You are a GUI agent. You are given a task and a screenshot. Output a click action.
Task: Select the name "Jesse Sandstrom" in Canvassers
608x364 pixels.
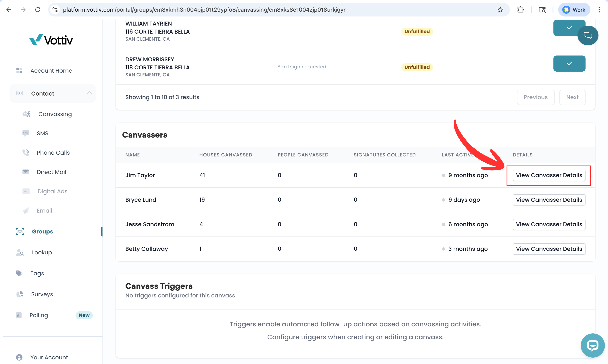[x=150, y=224]
